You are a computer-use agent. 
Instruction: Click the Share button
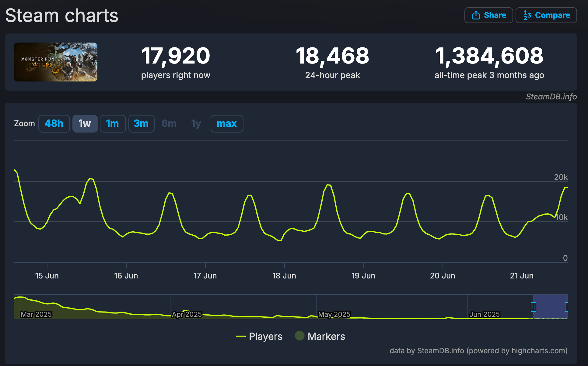coord(488,15)
